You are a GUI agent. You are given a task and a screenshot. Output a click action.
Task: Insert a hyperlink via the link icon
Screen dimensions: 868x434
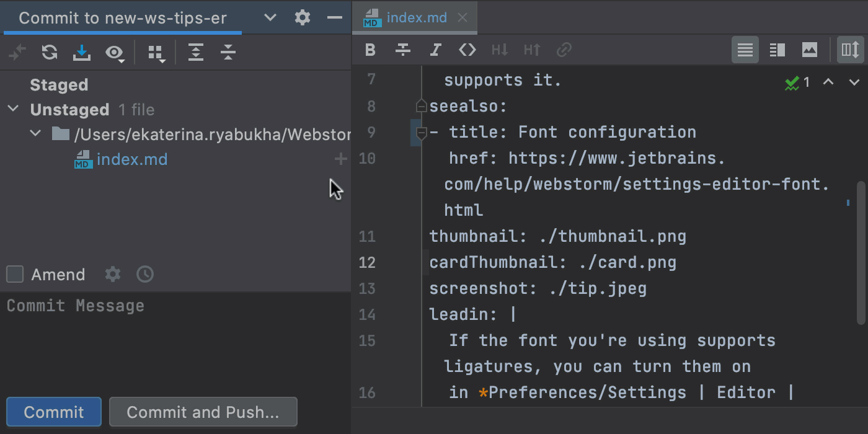564,50
